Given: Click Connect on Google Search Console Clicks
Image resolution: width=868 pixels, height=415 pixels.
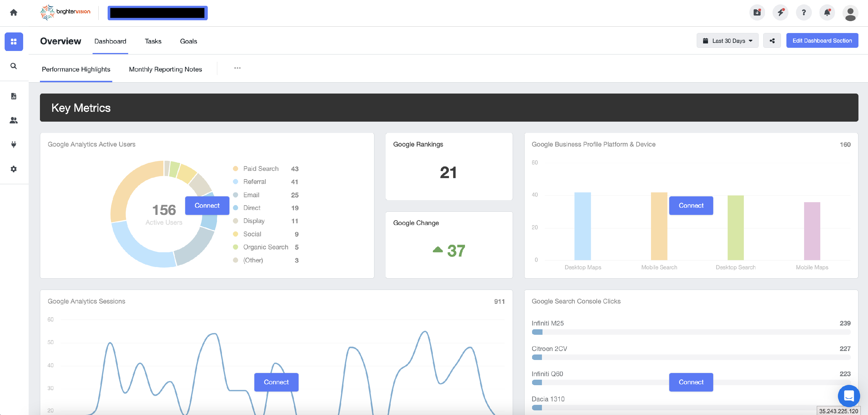Looking at the screenshot, I should click(691, 382).
